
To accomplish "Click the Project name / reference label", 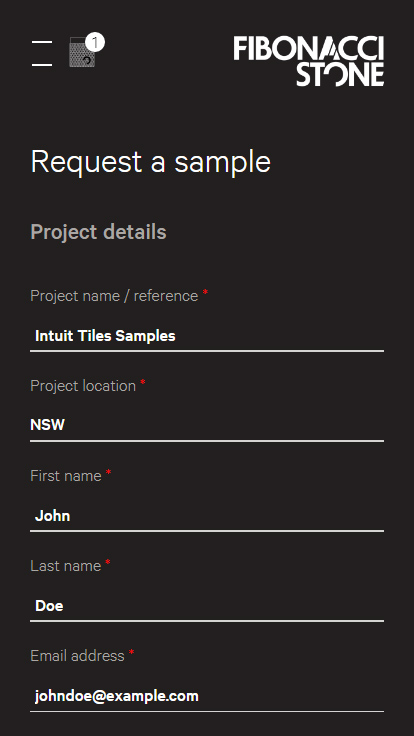I will [114, 296].
